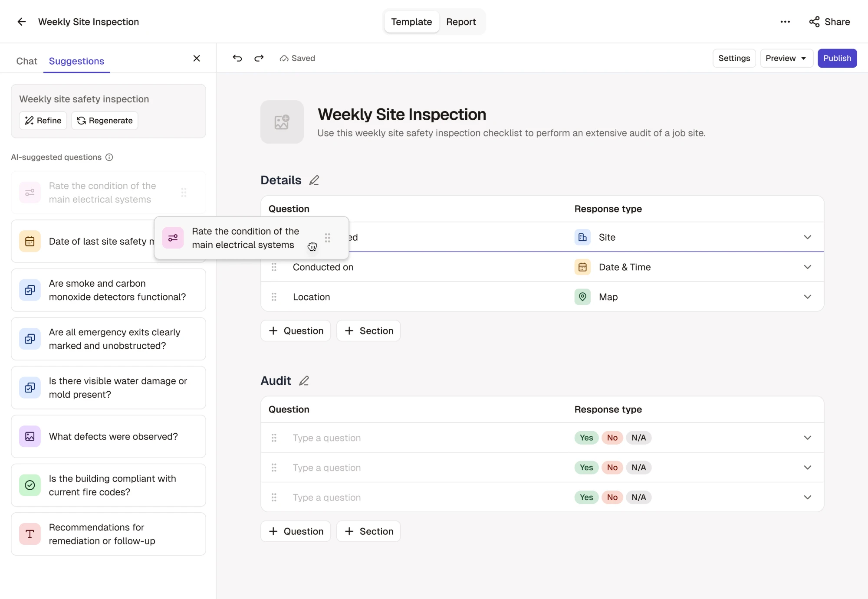The height and width of the screenshot is (599, 868).
Task: Select 'Is there visible water damage' suggestion
Action: pyautogui.click(x=108, y=388)
